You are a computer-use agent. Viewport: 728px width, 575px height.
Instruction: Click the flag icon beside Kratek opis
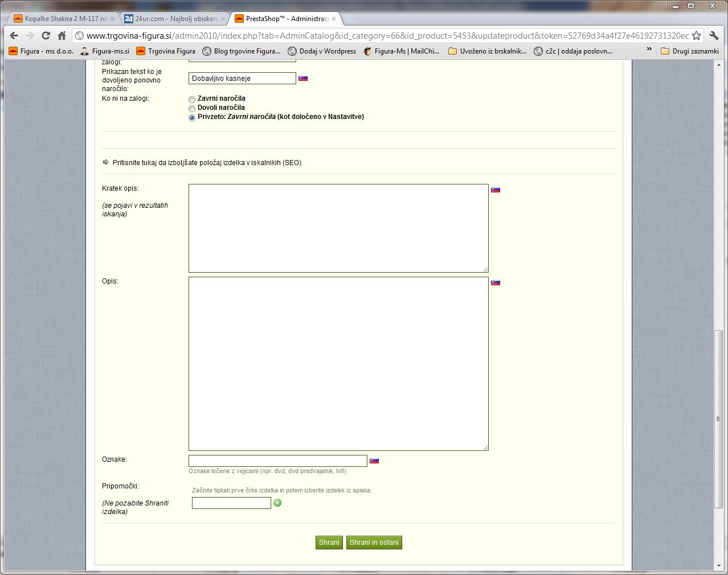pyautogui.click(x=496, y=190)
